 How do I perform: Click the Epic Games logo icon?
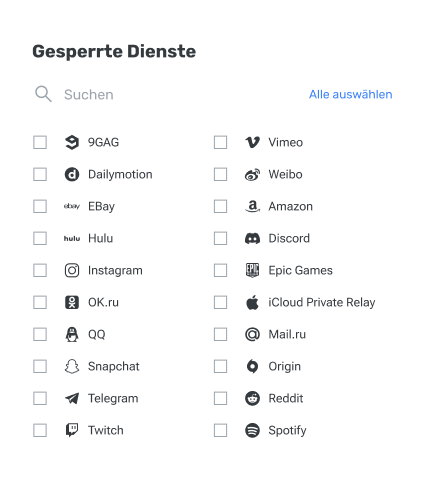coord(252,270)
